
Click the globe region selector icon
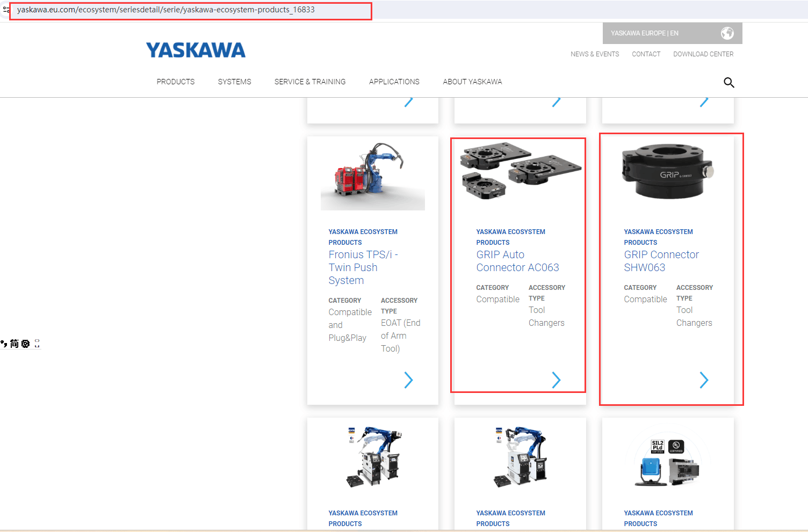[x=727, y=33]
